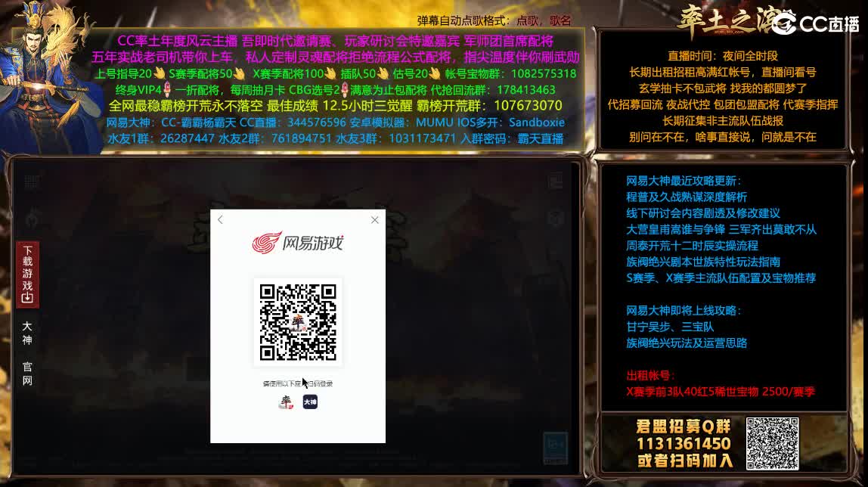The image size is (868, 487).
Task: Click the 网易大神即将上线攻略 heading
Action: 684,311
